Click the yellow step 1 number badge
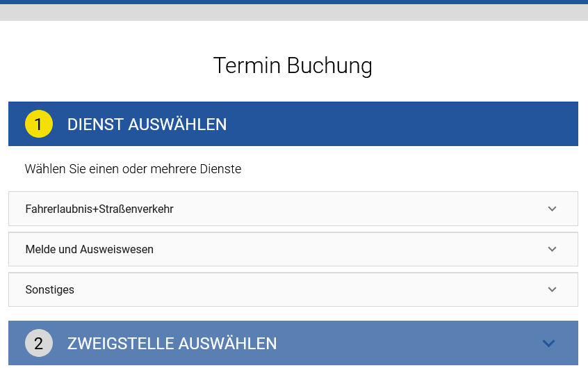The width and height of the screenshot is (588, 368). [39, 125]
